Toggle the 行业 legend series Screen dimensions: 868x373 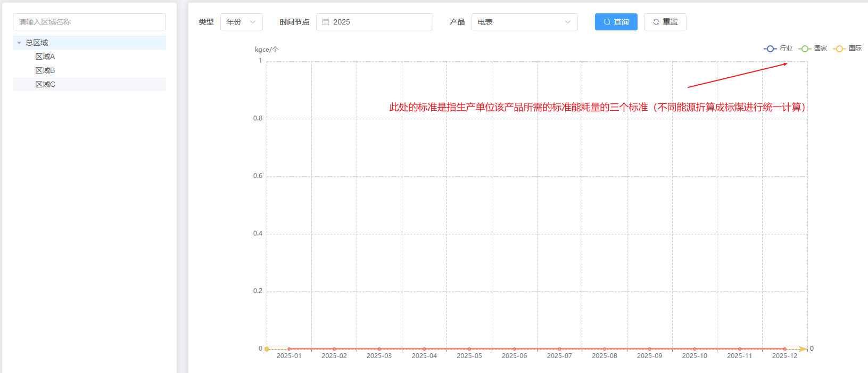click(778, 48)
